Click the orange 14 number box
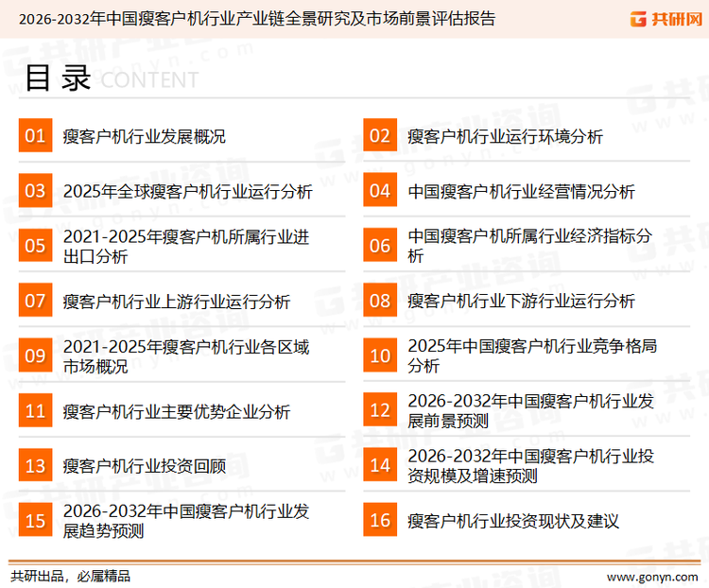Viewport: 709px width, 588px height. (x=380, y=465)
